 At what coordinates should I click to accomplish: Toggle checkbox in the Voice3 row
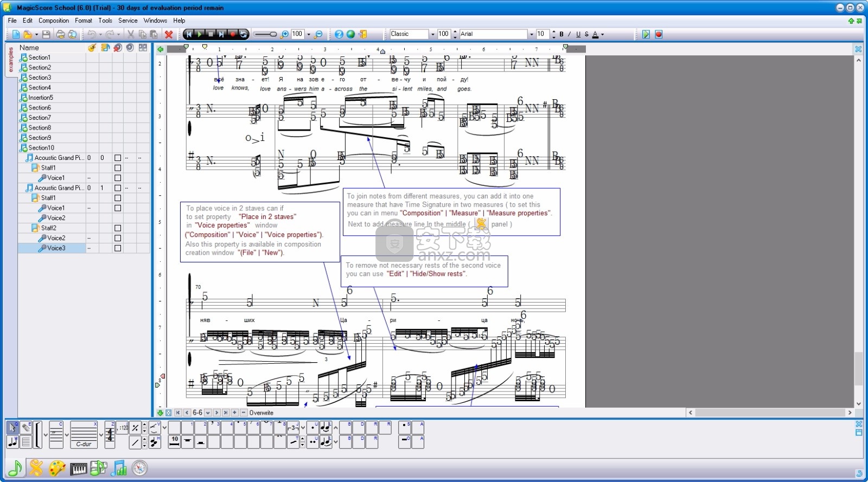coord(118,248)
